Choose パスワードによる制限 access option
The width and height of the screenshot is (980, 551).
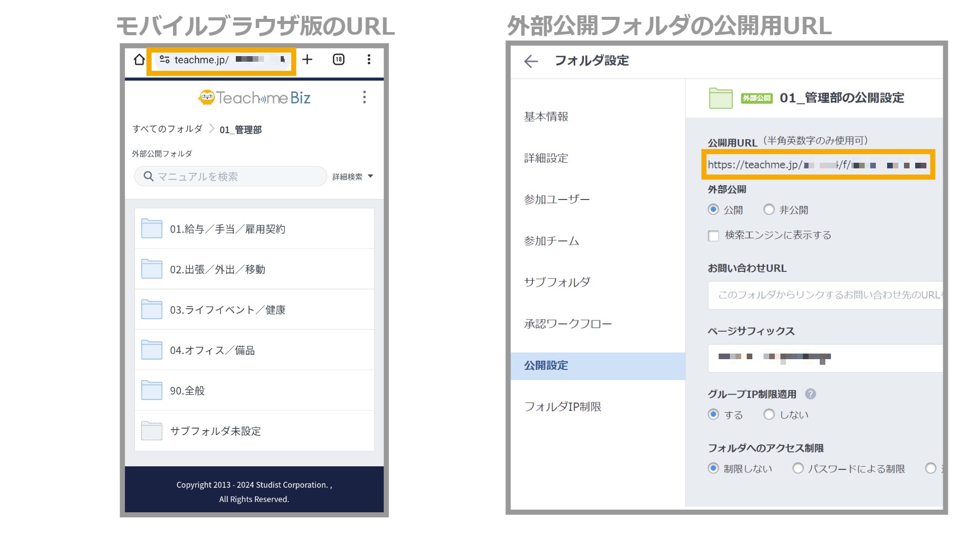click(798, 468)
